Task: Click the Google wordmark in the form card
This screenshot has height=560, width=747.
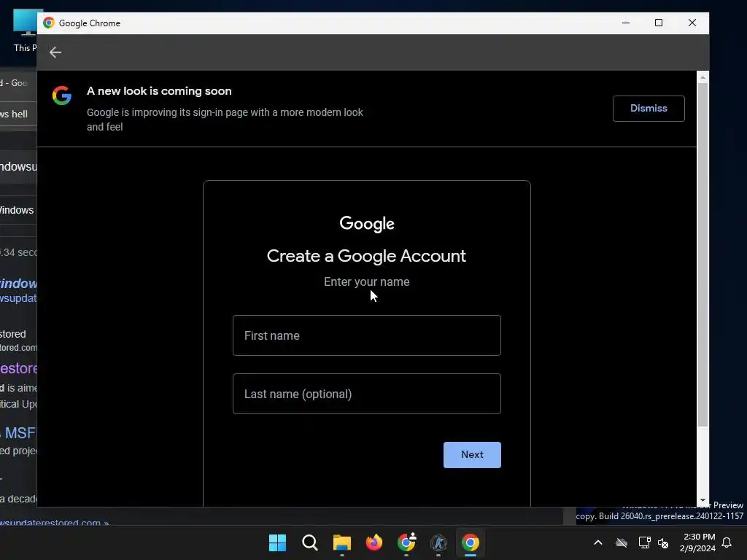Action: 367,224
